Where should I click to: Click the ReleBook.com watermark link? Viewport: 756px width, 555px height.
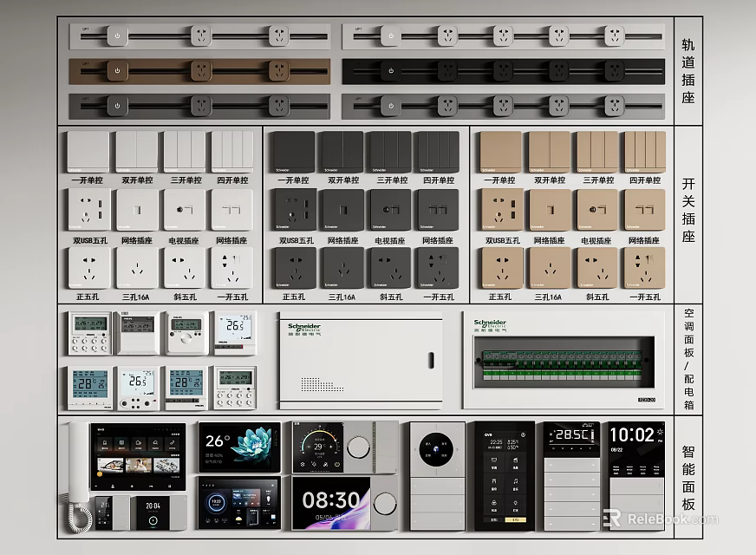click(661, 519)
